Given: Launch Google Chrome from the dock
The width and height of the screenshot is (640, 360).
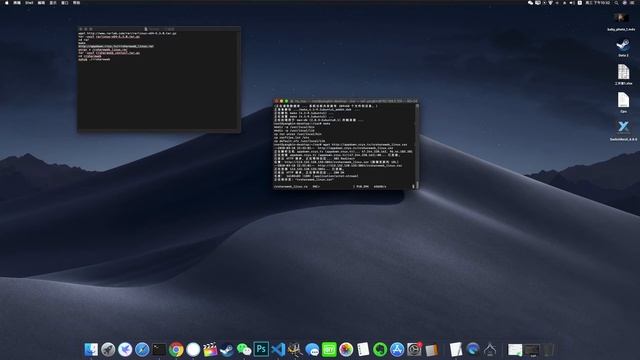Looking at the screenshot, I should pyautogui.click(x=176, y=349).
